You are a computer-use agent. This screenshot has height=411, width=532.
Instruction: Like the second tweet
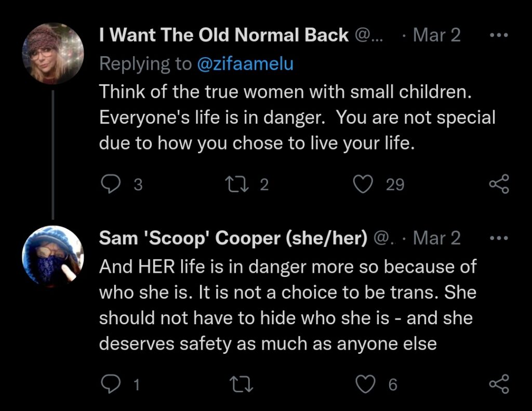coord(366,385)
